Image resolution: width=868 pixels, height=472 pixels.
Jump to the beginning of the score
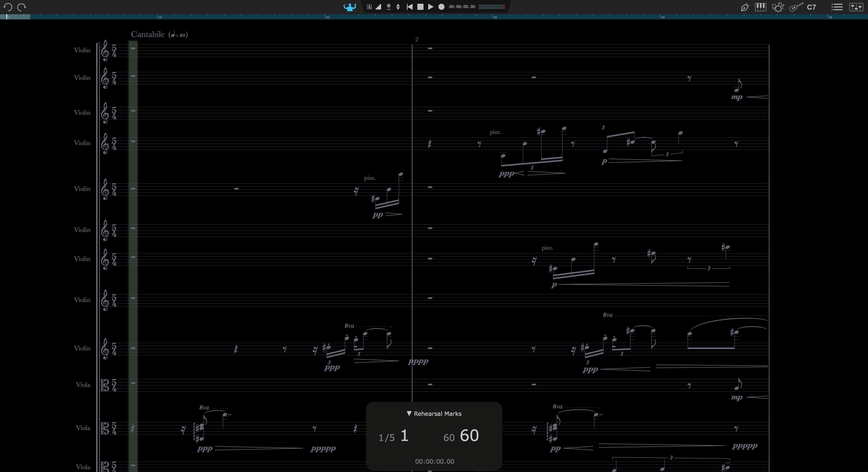[410, 6]
